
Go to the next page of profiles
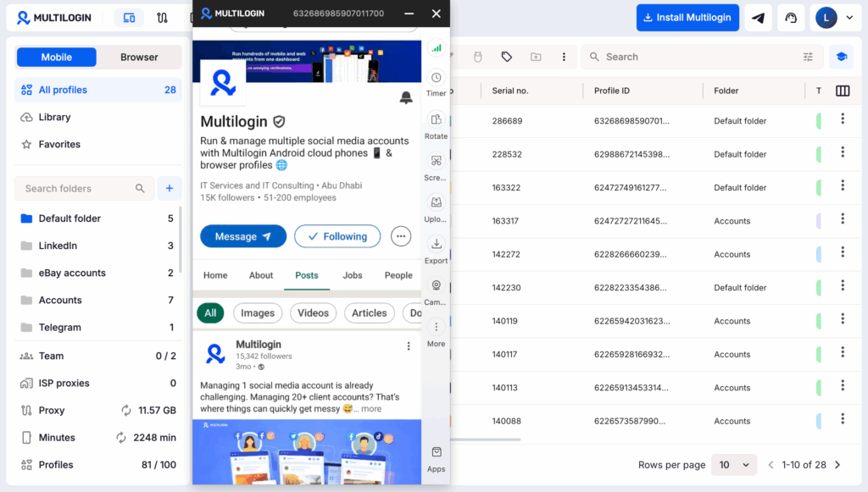click(x=837, y=465)
